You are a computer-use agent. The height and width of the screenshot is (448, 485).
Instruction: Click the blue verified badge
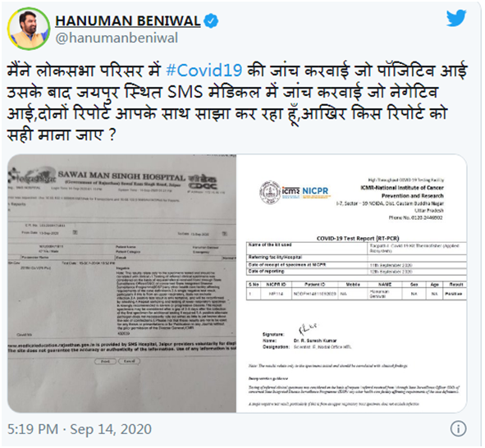point(211,21)
